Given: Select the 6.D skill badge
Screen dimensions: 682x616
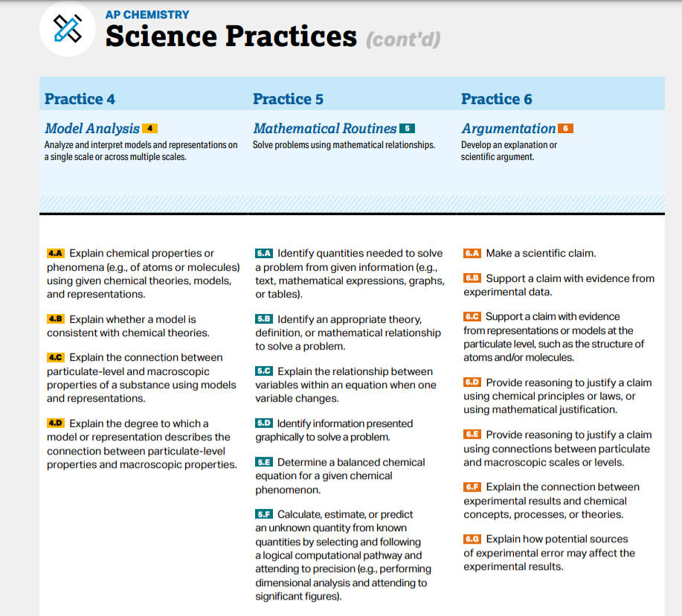Looking at the screenshot, I should tap(472, 382).
